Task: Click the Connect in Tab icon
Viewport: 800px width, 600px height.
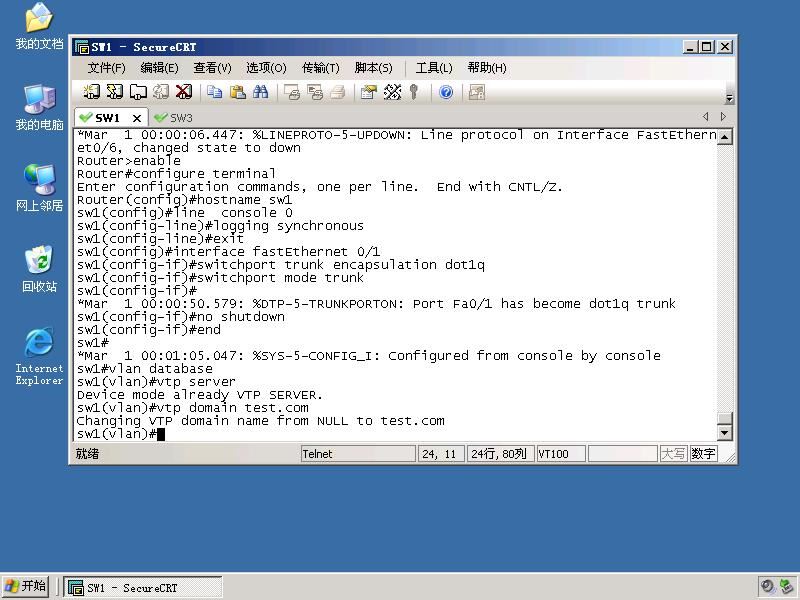Action: 138,92
